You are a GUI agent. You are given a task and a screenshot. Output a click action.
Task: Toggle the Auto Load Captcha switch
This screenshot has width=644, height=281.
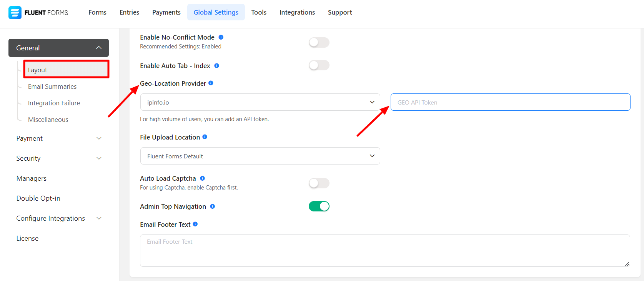319,183
